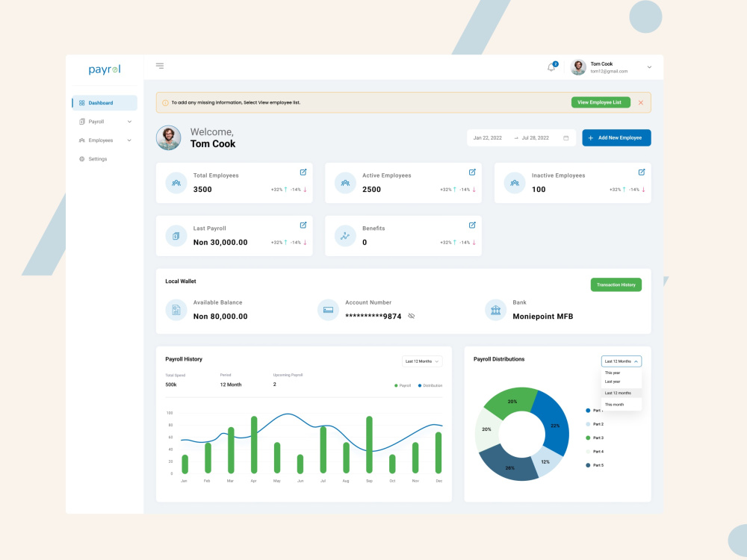This screenshot has height=560, width=747.
Task: Click the Sep bar in Payroll History
Action: pyautogui.click(x=369, y=445)
